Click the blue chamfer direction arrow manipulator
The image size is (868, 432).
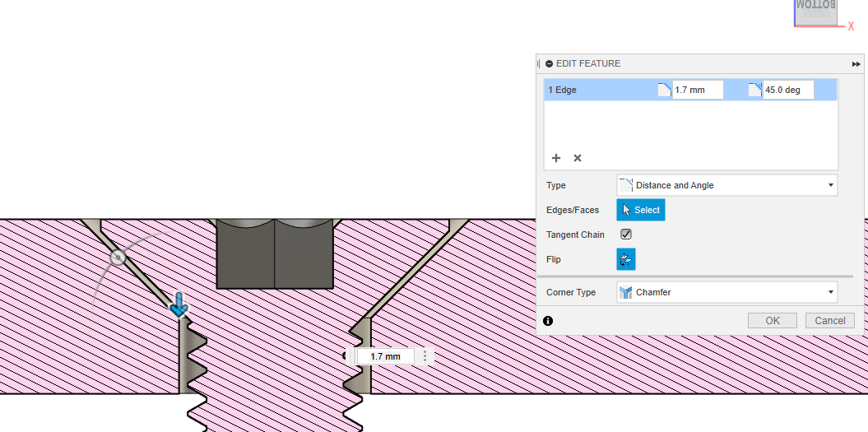(x=179, y=305)
